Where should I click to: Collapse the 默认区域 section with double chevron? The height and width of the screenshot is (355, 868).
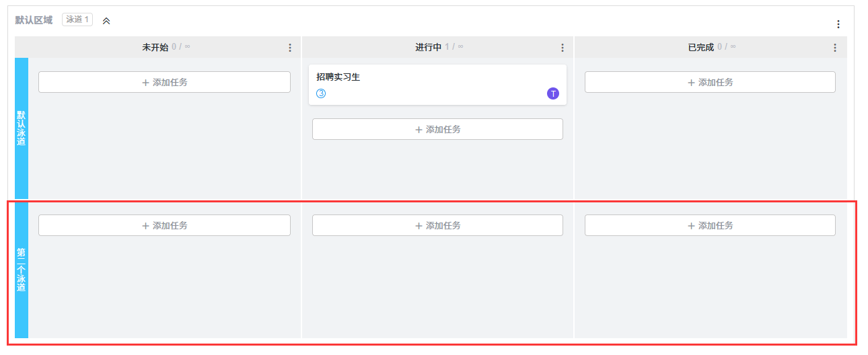click(x=106, y=21)
